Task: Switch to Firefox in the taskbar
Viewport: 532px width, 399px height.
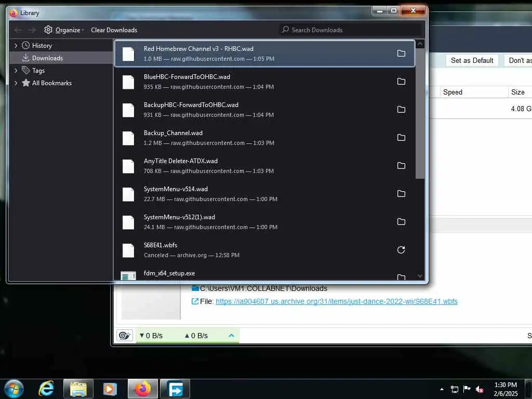Action: tap(143, 389)
